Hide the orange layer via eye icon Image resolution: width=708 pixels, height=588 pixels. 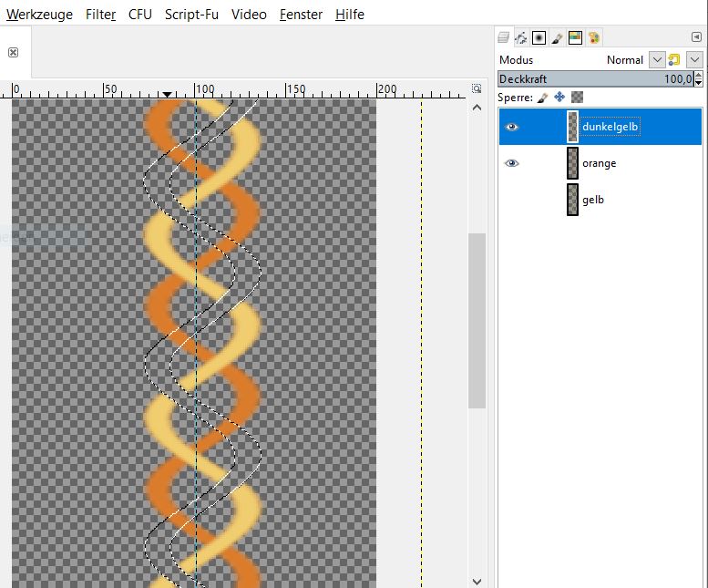511,163
